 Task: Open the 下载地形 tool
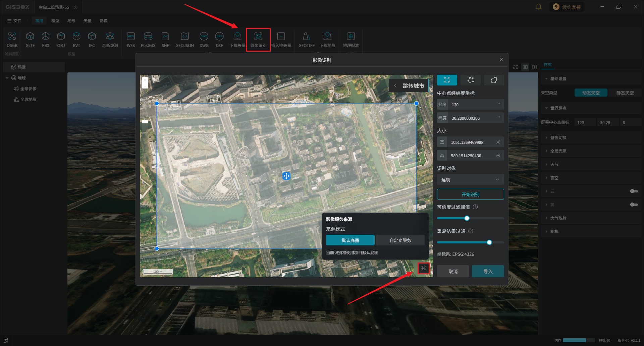pos(327,40)
